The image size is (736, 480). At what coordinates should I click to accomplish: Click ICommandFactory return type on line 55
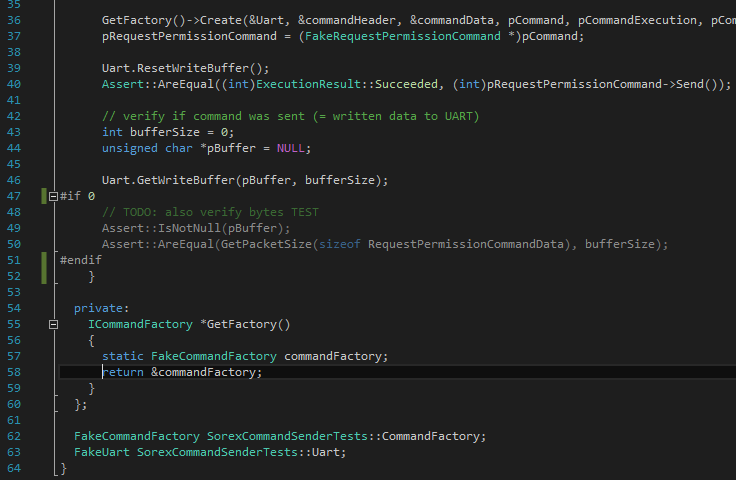tap(140, 324)
